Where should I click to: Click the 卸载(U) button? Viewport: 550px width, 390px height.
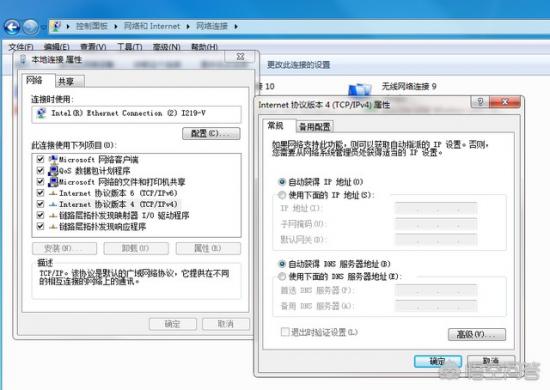coord(136,248)
